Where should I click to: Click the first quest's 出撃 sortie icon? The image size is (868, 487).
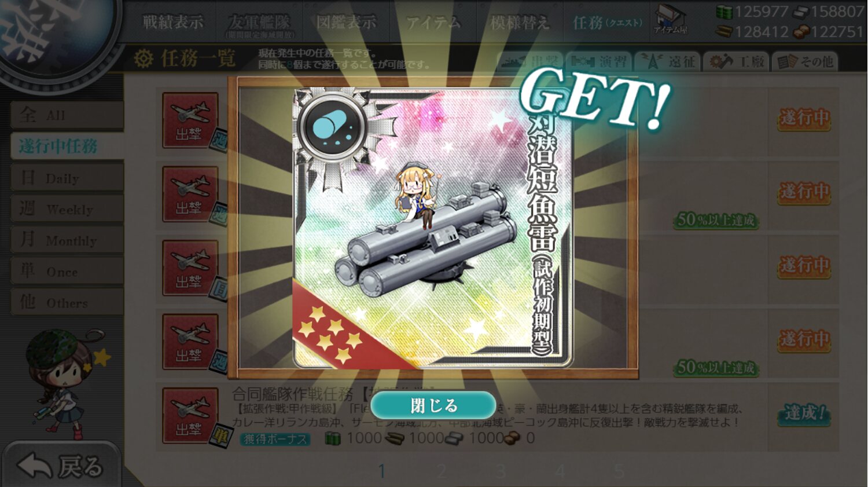click(x=190, y=120)
